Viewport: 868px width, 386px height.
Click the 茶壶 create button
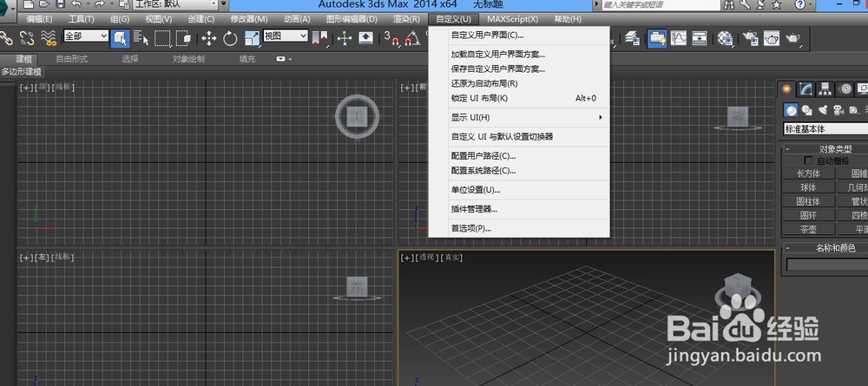808,229
